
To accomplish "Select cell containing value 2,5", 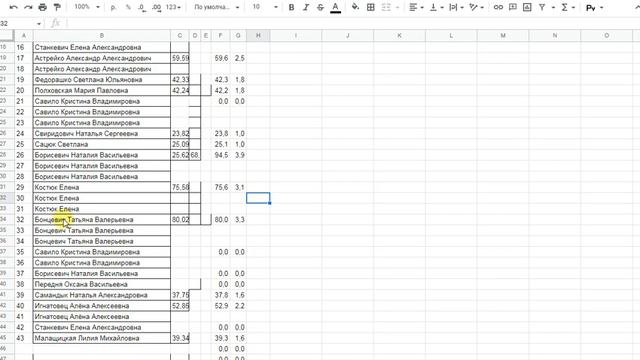I will tap(238, 58).
